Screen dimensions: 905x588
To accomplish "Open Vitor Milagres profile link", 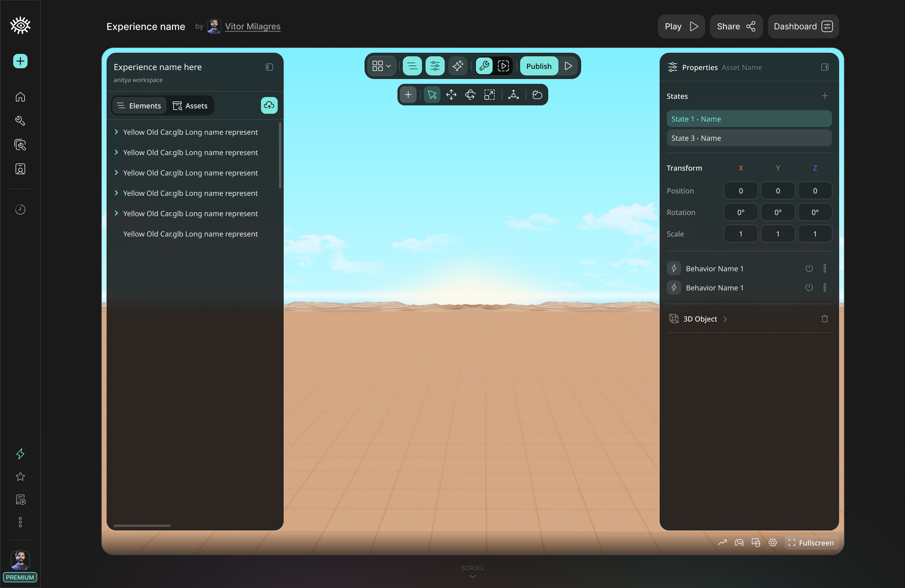I will pos(253,26).
